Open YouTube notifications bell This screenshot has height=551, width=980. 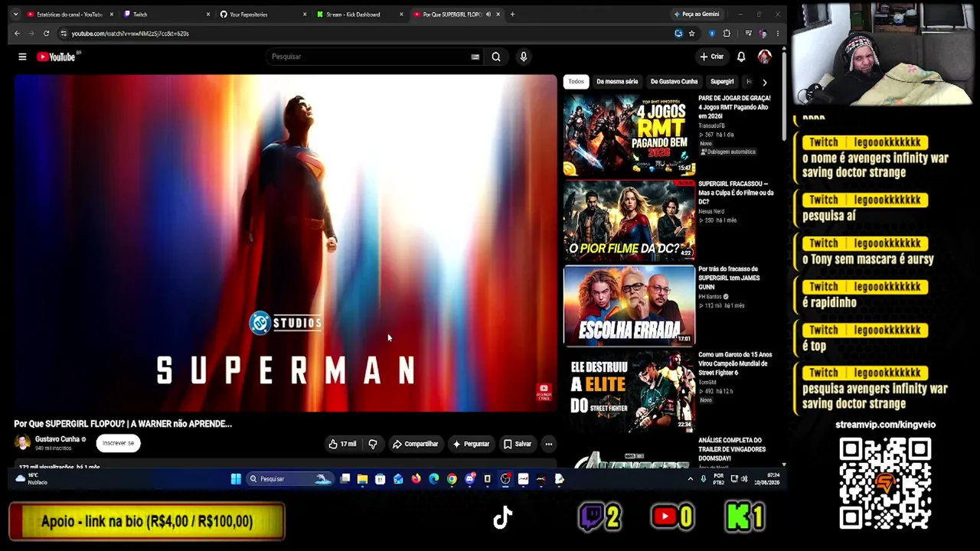(741, 57)
